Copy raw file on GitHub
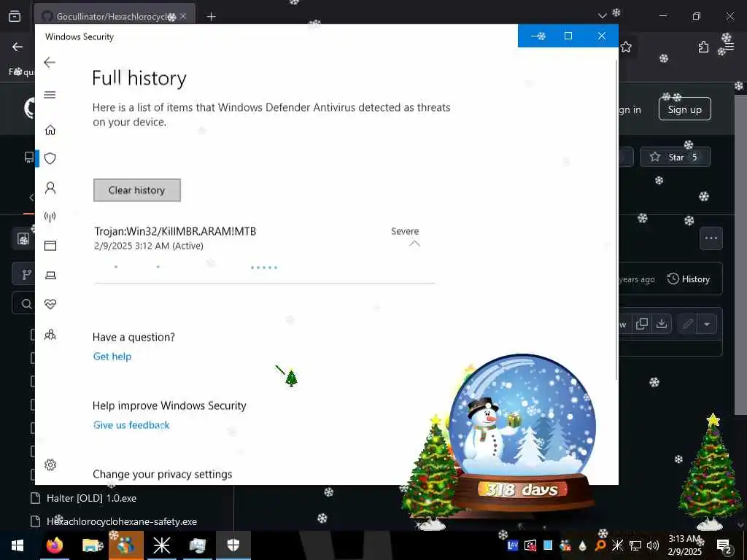747x560 pixels. pyautogui.click(x=642, y=324)
